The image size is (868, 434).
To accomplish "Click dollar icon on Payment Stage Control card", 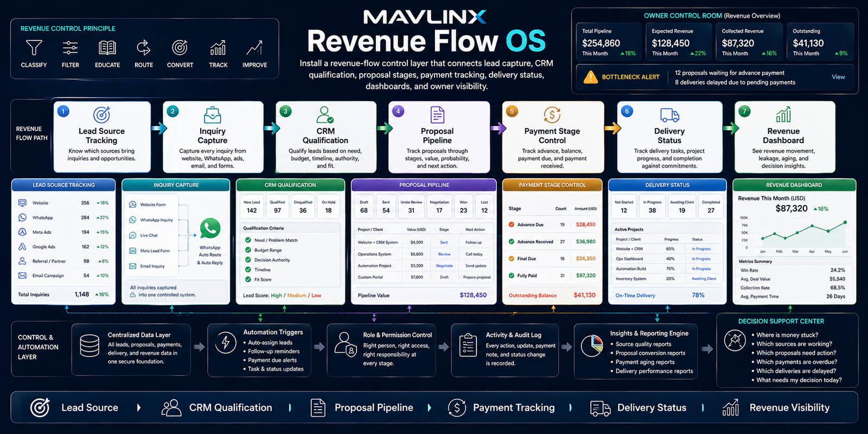I will [552, 114].
